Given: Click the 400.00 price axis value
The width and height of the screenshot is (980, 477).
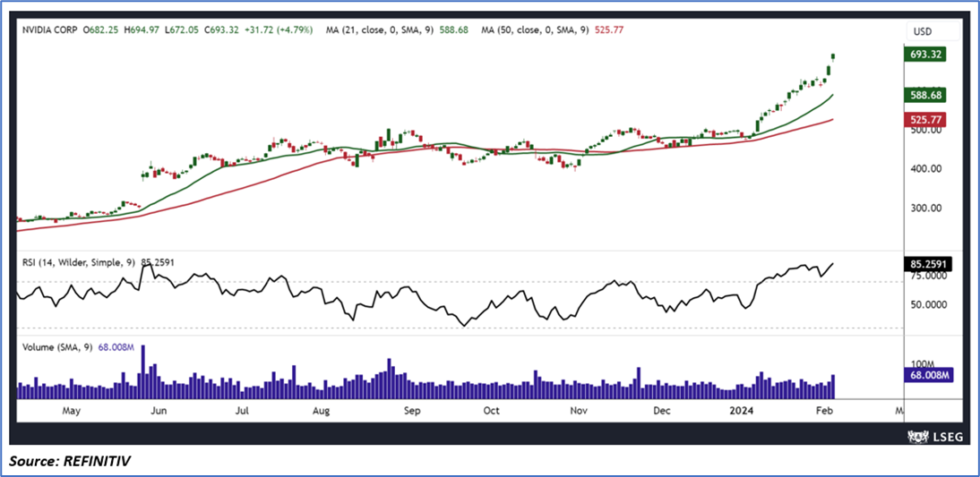Looking at the screenshot, I should click(924, 168).
